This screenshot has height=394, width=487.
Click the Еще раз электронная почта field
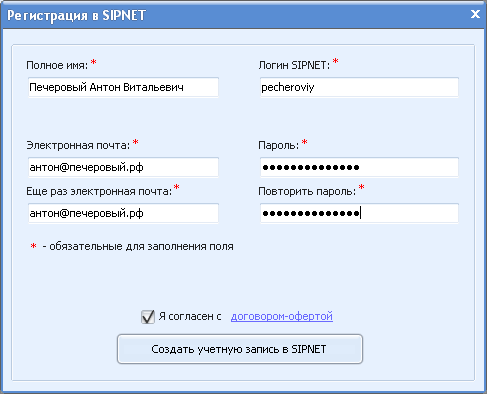[123, 213]
